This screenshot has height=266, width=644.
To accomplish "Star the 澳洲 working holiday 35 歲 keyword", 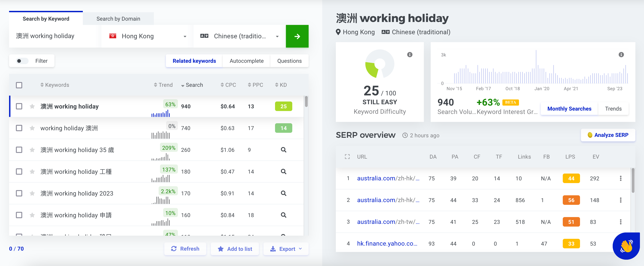I will click(32, 150).
